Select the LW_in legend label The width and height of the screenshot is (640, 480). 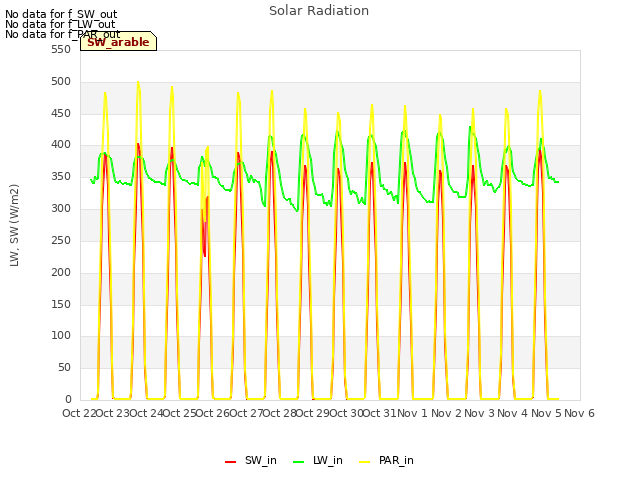pos(328,460)
